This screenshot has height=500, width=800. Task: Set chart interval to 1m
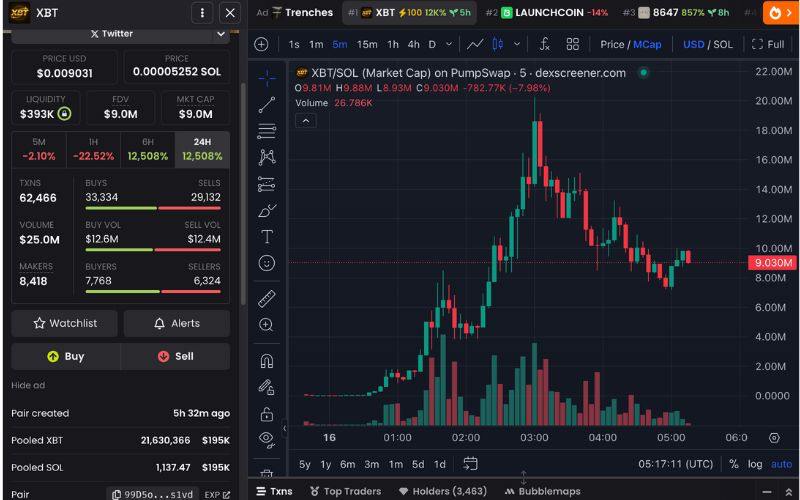point(316,44)
